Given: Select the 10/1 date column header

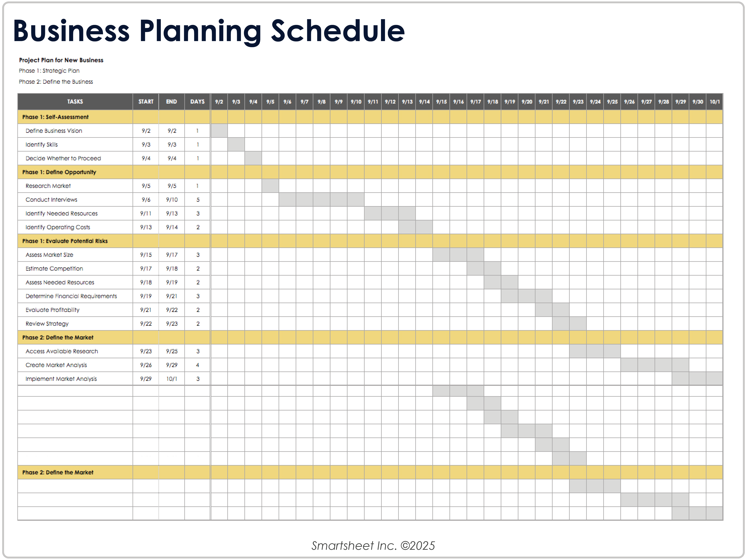Looking at the screenshot, I should click(714, 102).
